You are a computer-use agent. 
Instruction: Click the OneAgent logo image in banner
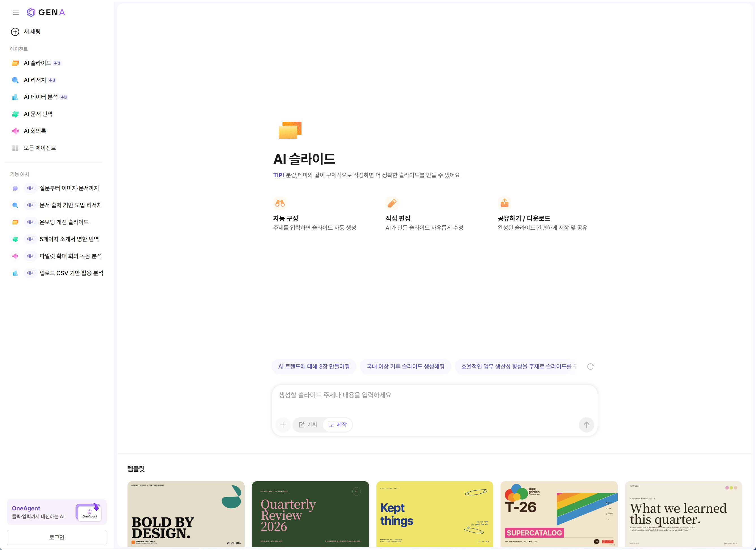[89, 512]
